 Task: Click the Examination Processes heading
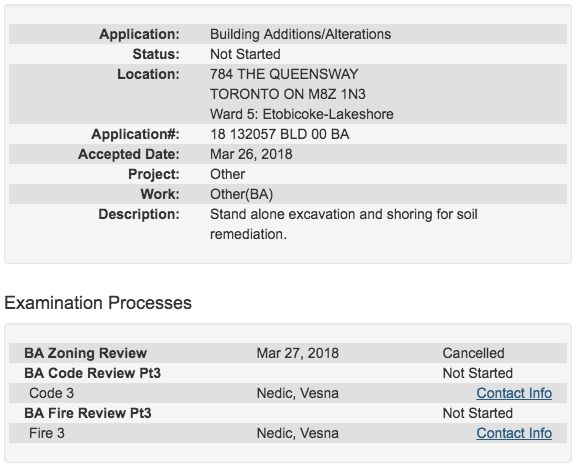pos(98,303)
